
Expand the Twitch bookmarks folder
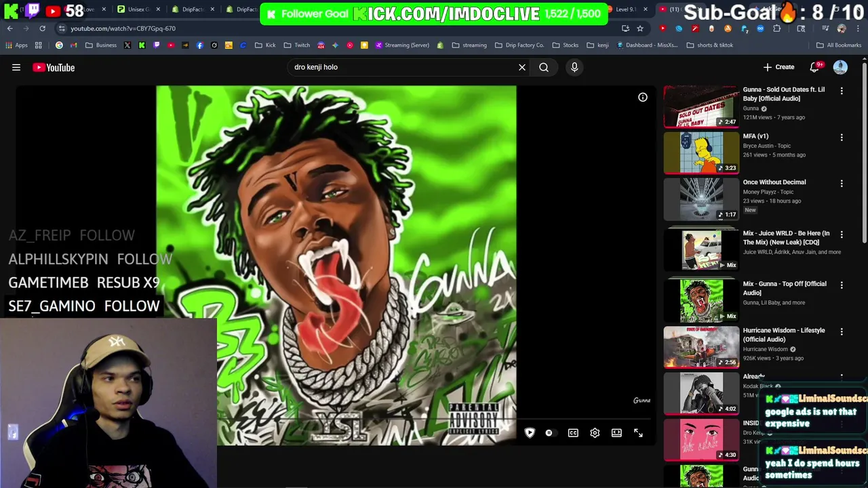click(297, 45)
